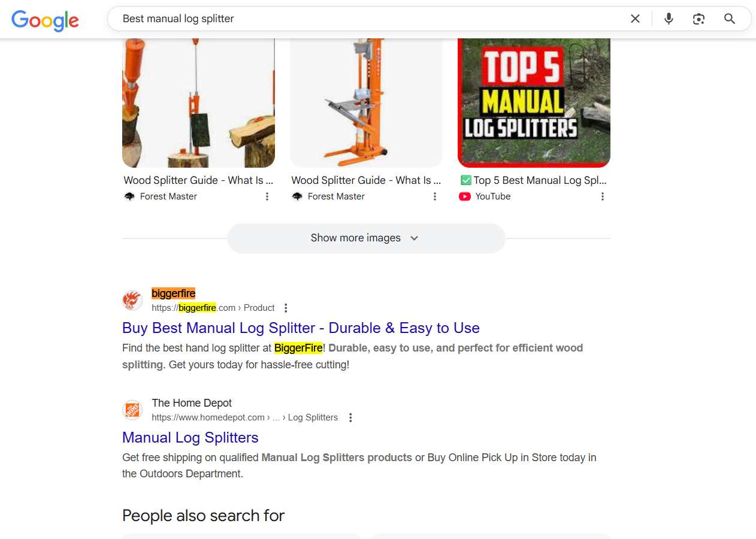Open more options for Home Depot result

tap(350, 417)
